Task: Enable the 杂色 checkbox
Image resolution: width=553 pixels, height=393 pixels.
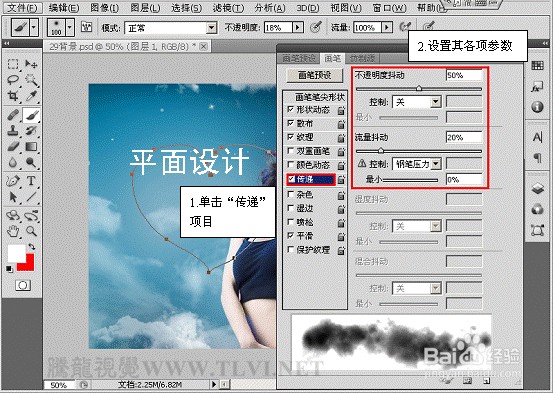Action: coord(291,194)
